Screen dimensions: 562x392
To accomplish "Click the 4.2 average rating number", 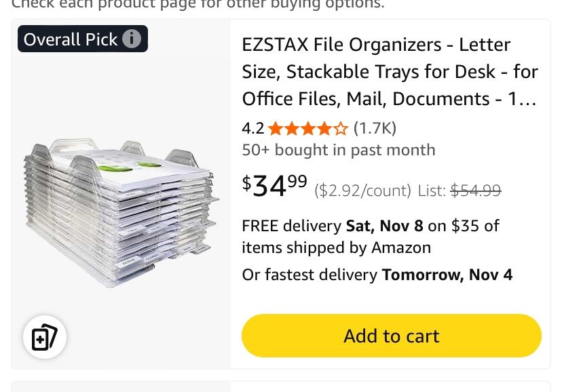I will 253,128.
